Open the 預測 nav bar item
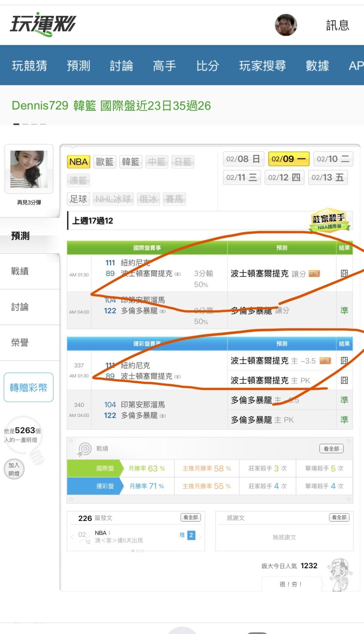The width and height of the screenshot is (364, 634). point(79,65)
